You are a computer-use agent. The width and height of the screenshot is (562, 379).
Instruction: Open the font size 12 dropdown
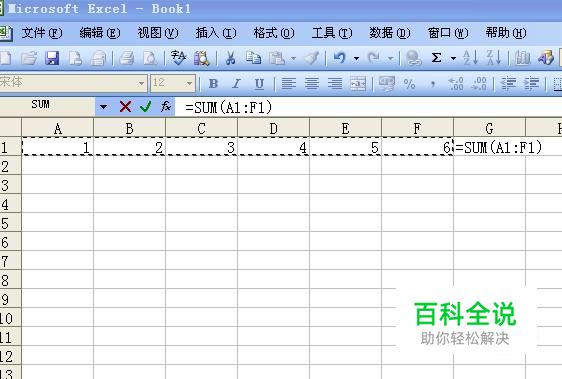[189, 84]
